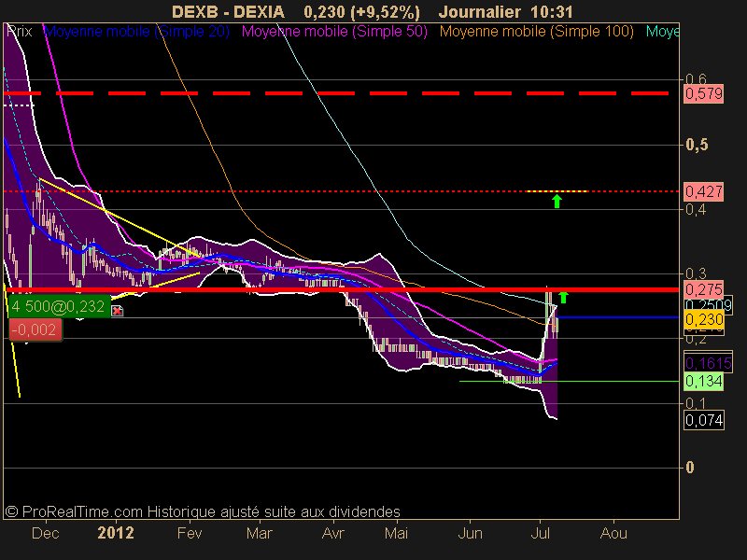
Task: Click the 0 price axis label
Action: point(690,468)
